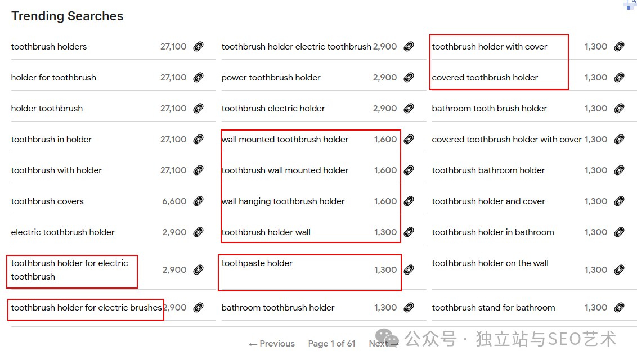Screen dimensions: 637x364
Task: Click the icon beside 'holder toothbrush'
Action: (x=198, y=109)
